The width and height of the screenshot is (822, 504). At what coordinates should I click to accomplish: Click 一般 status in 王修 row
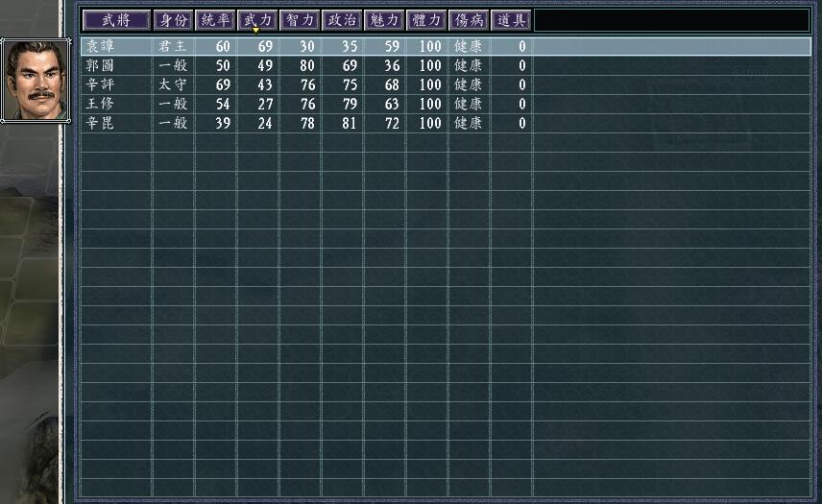(173, 104)
